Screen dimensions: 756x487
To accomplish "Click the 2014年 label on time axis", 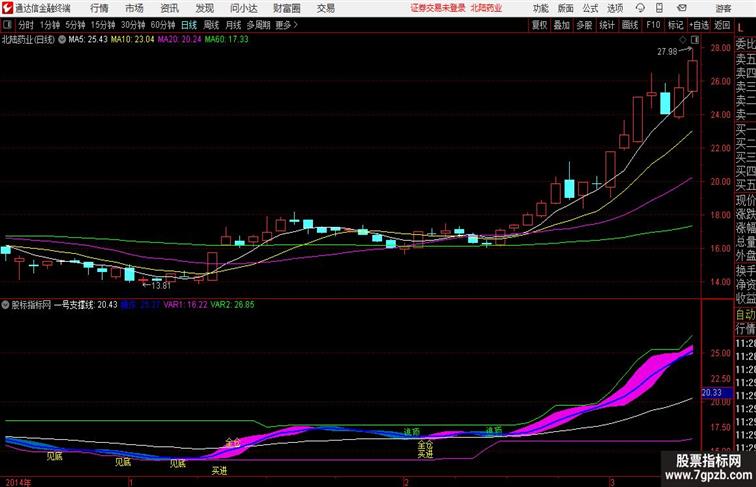I will [18, 482].
